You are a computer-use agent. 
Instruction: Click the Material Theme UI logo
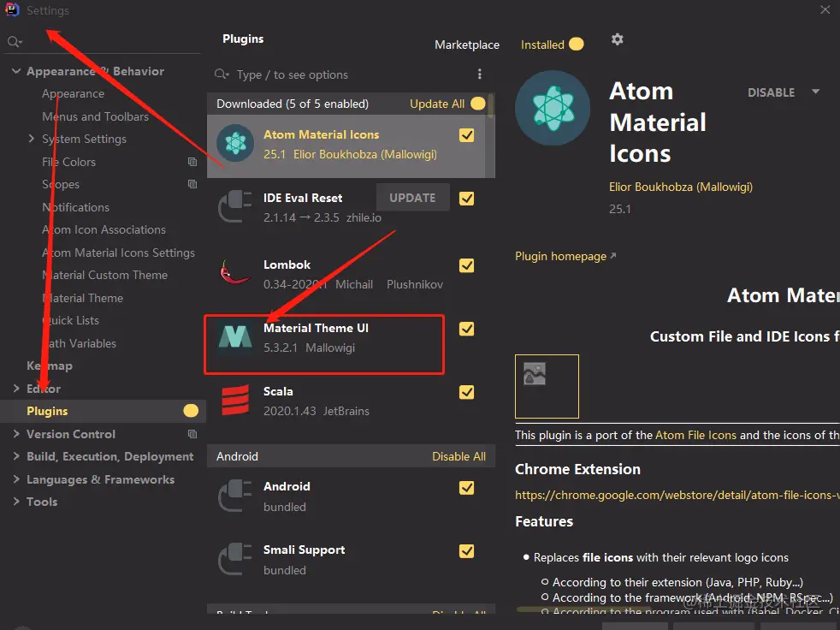click(x=235, y=336)
